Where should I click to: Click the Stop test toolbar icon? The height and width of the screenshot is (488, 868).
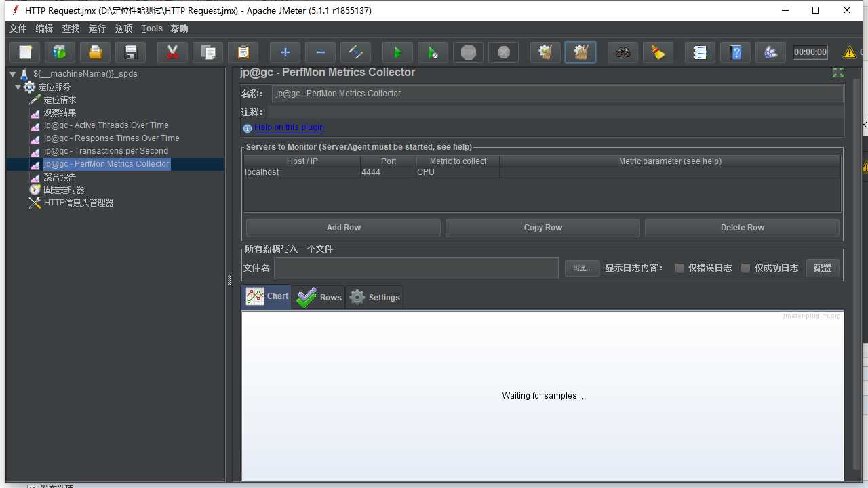coord(469,52)
